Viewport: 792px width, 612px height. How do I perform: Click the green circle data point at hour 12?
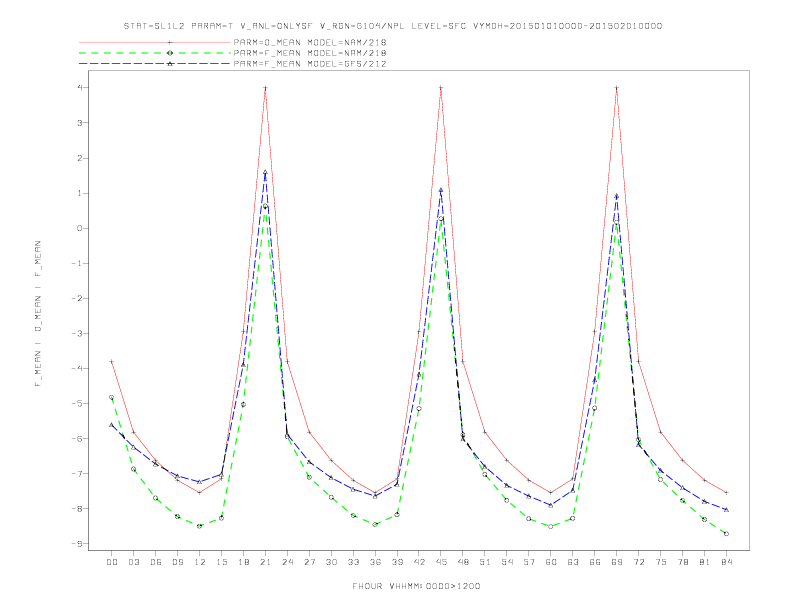click(x=200, y=526)
